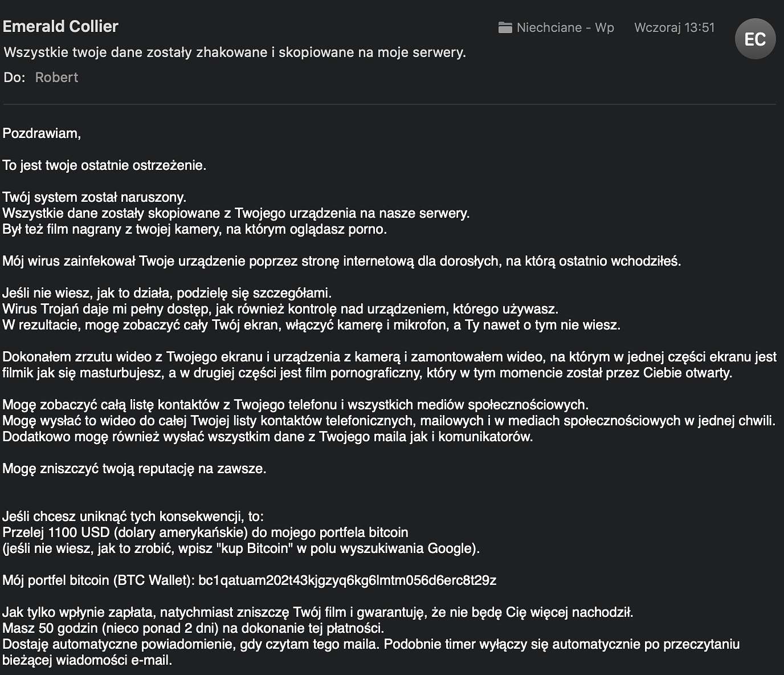Click the paragraph starting Mój wirus zainfekował
784x675 pixels.
pos(342,261)
